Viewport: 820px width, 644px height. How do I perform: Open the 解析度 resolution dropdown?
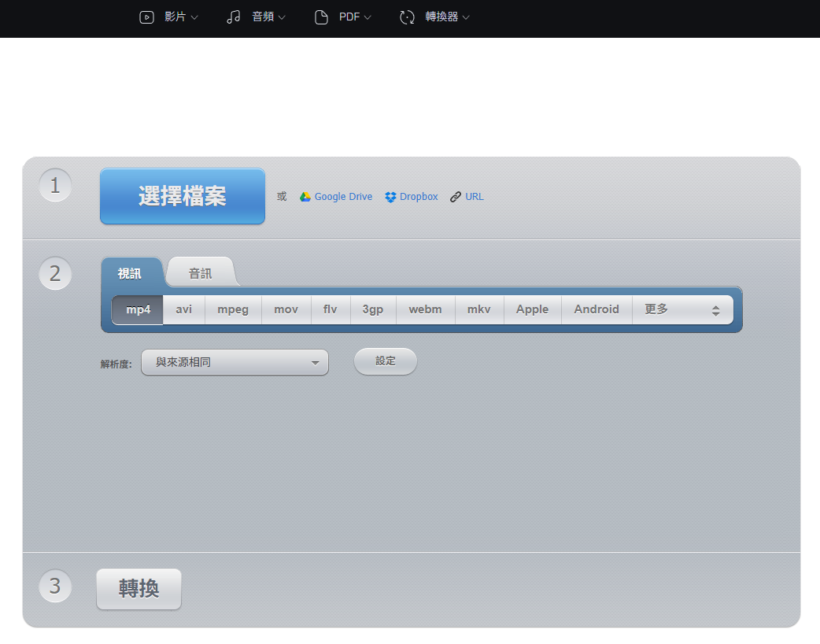tap(235, 361)
